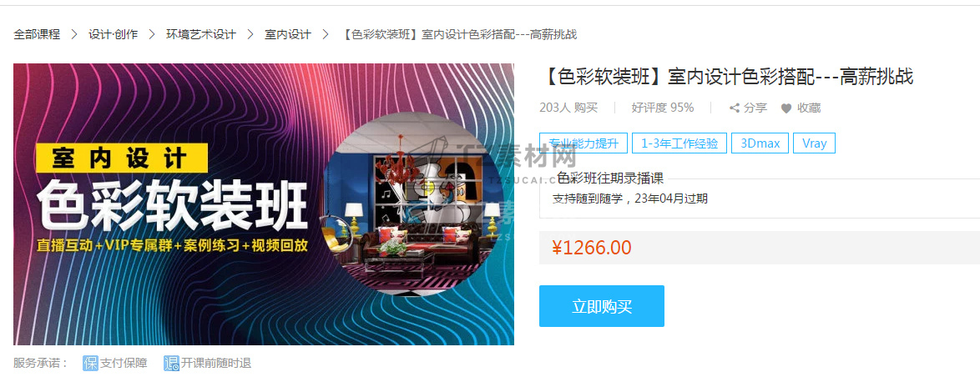
Task: Click breadcrumb arrow after 环境艺术设计
Action: coord(250,34)
